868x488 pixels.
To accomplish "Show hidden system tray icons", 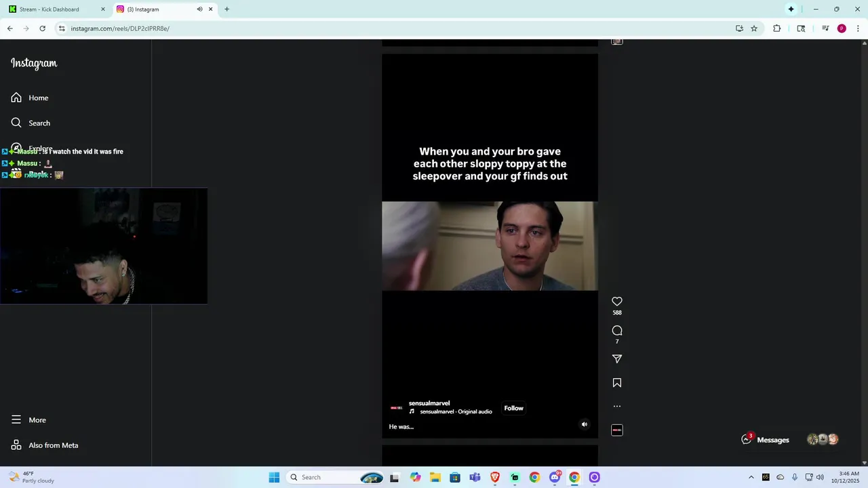I will [x=751, y=477].
